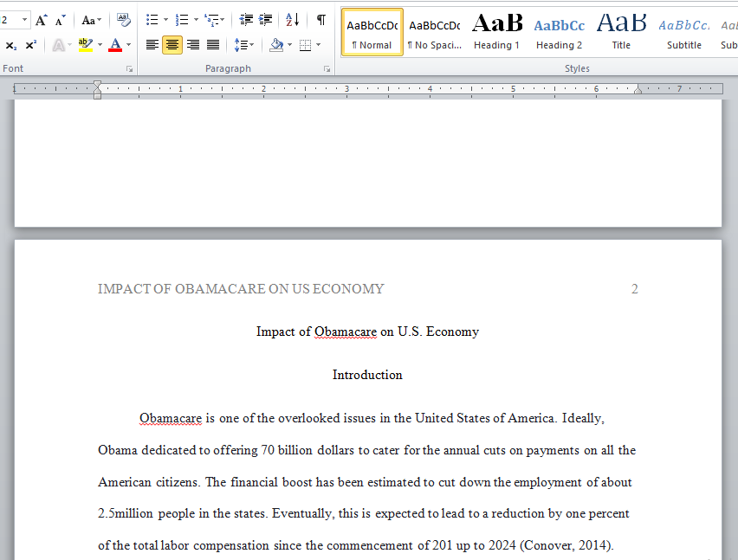This screenshot has width=738, height=560.
Task: Toggle subscript formatting
Action: pyautogui.click(x=10, y=45)
